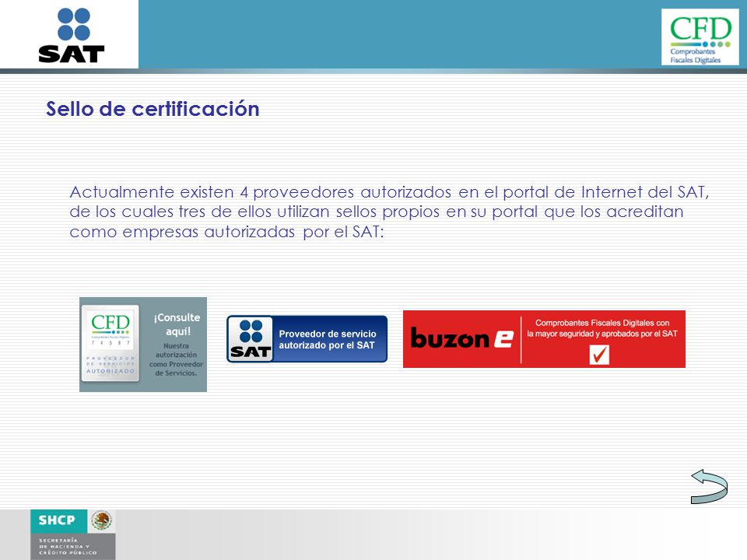This screenshot has width=747, height=560.
Task: Click the SHCP logo in footer
Action: [x=58, y=520]
